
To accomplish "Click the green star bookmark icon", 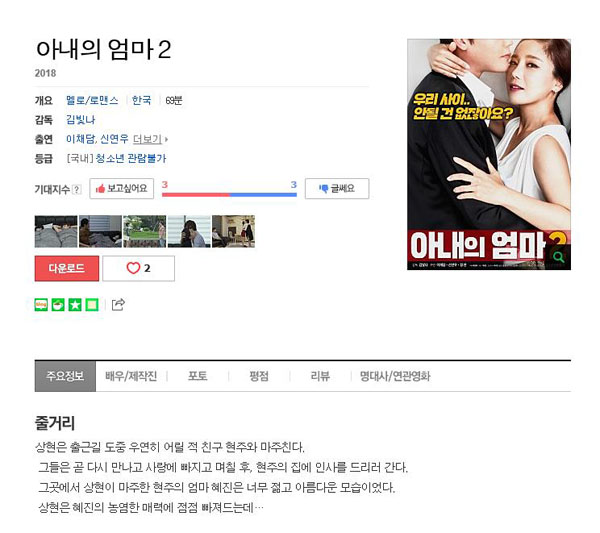I will tap(75, 305).
